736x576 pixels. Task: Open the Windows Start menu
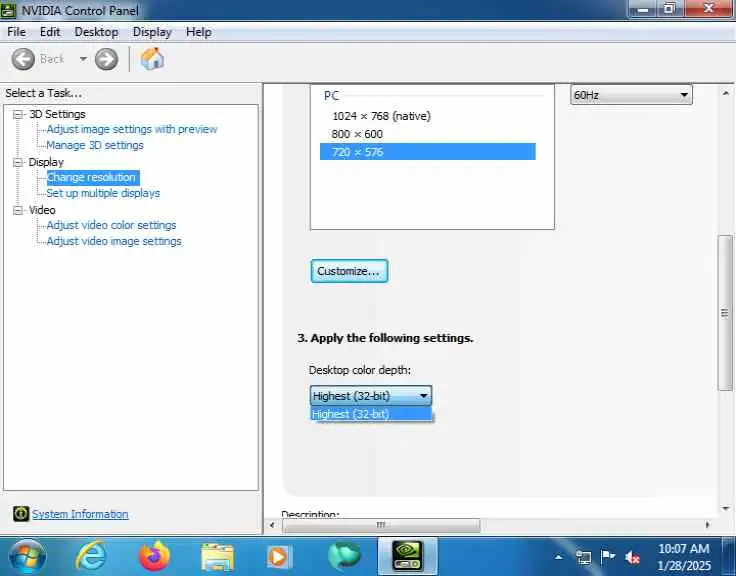[x=28, y=557]
